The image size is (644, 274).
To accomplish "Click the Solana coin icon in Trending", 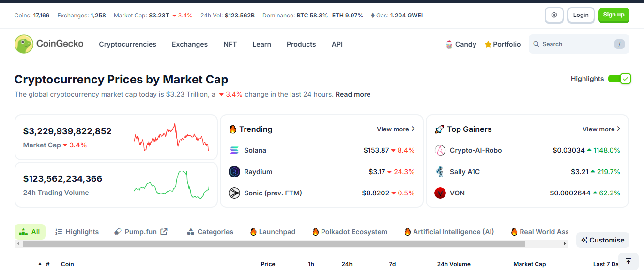I will point(234,150).
